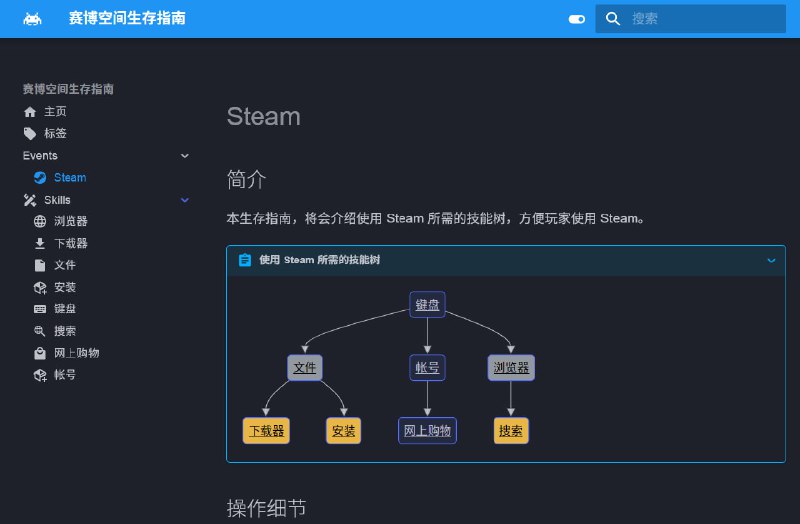Click the shopping bag icon beside 网上购物

(x=40, y=354)
